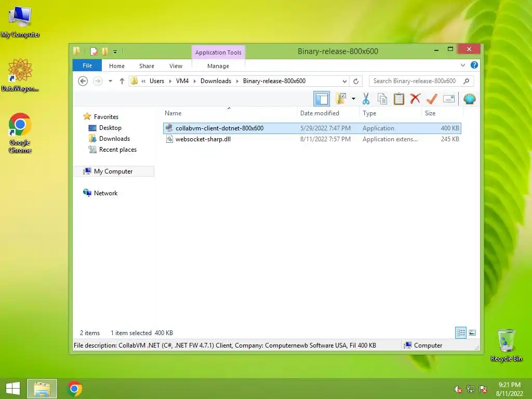
Task: Sort files by Type column header
Action: click(x=391, y=113)
